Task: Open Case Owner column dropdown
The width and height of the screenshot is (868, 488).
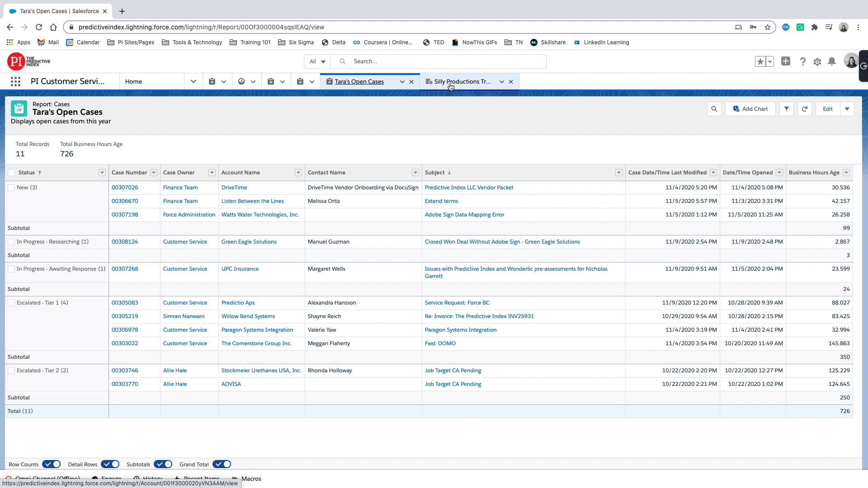Action: (x=212, y=173)
